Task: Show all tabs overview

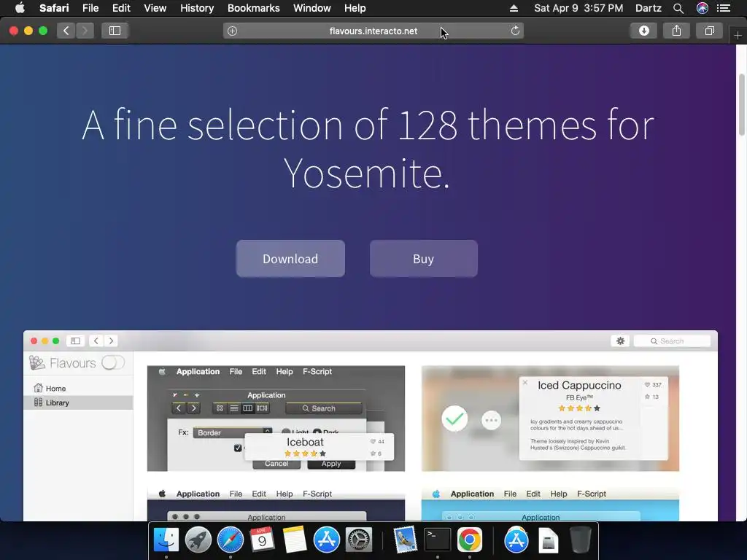Action: [709, 31]
